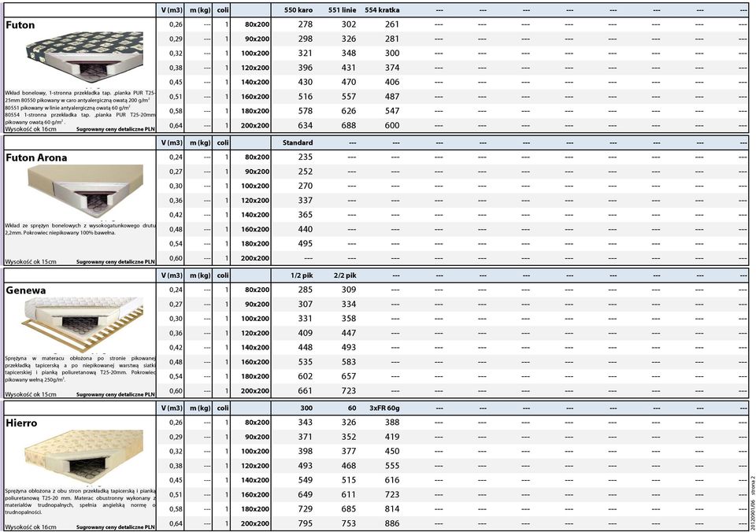Click price 555 in Hierro 120x200 row
This screenshot has height=532, width=756.
(392, 466)
